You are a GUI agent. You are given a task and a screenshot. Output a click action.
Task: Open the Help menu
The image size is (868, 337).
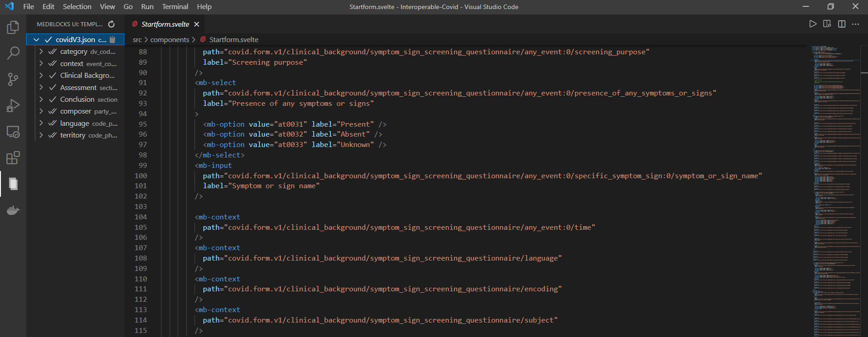pos(204,6)
